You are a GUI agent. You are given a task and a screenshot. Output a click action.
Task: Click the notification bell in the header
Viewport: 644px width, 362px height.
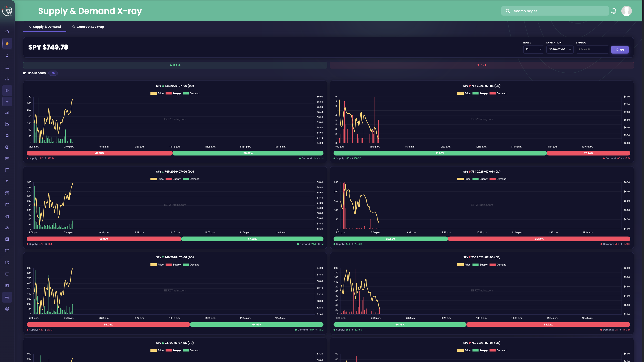click(x=614, y=11)
